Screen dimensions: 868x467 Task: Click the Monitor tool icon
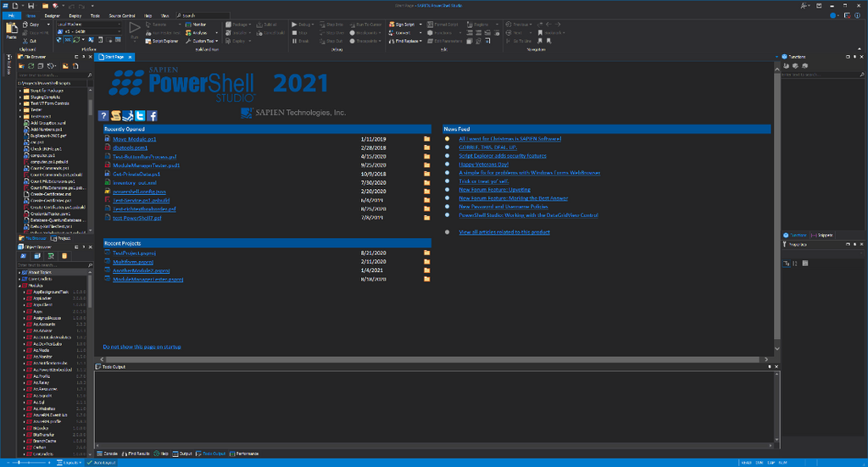click(188, 25)
